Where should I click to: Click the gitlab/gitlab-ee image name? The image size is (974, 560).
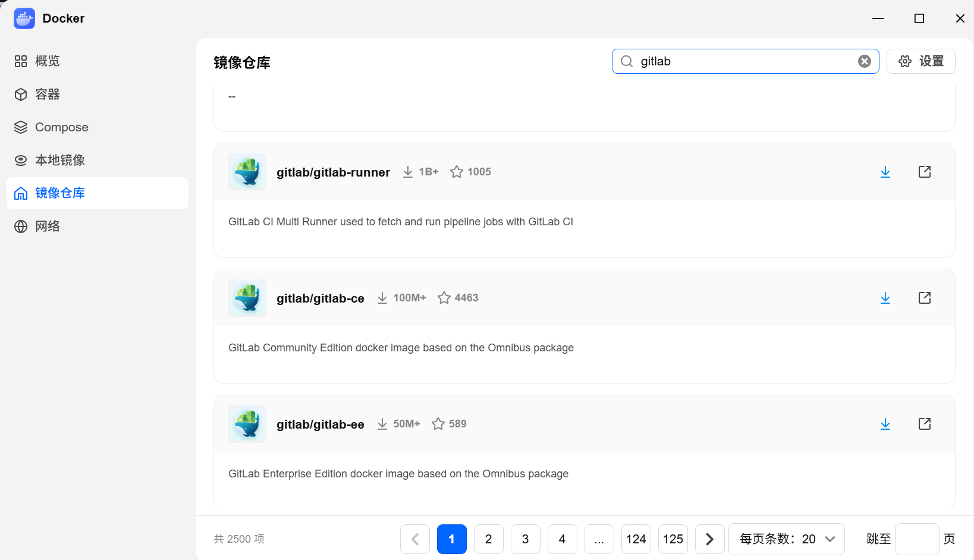point(321,424)
